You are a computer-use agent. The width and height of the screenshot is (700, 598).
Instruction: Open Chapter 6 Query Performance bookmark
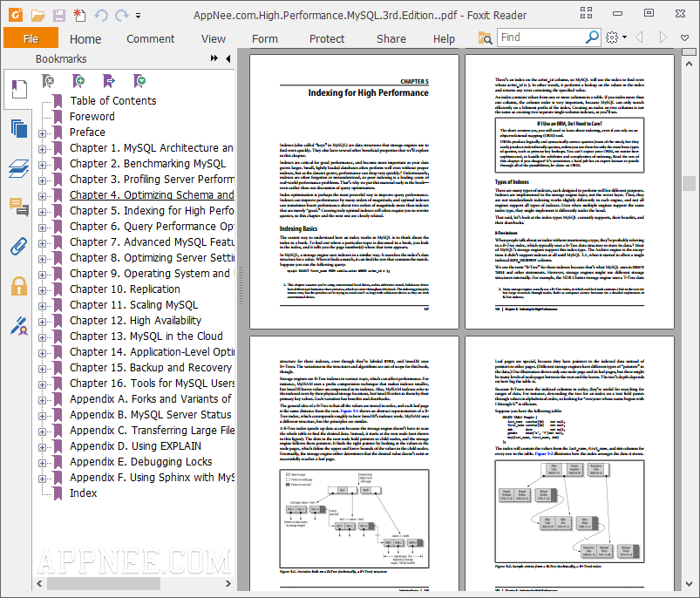tap(152, 227)
